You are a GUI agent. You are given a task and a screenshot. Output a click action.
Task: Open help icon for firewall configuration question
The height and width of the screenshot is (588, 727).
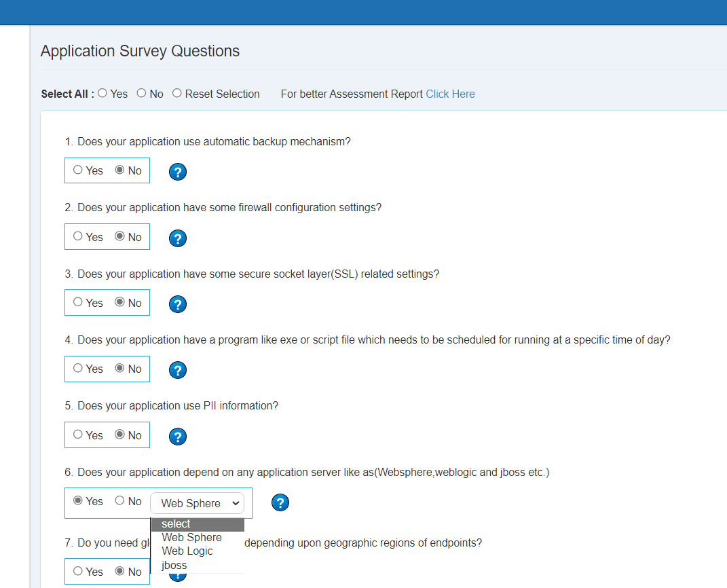coord(178,238)
